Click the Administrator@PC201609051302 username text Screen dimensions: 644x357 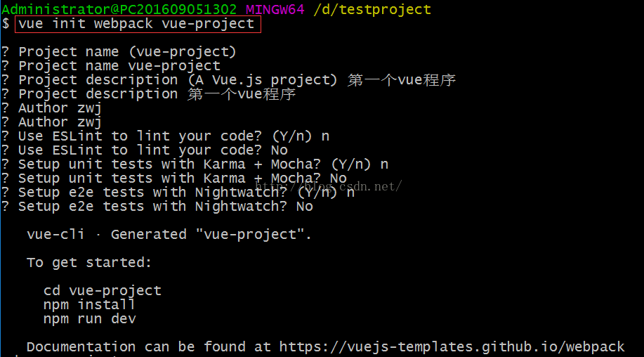[119, 9]
